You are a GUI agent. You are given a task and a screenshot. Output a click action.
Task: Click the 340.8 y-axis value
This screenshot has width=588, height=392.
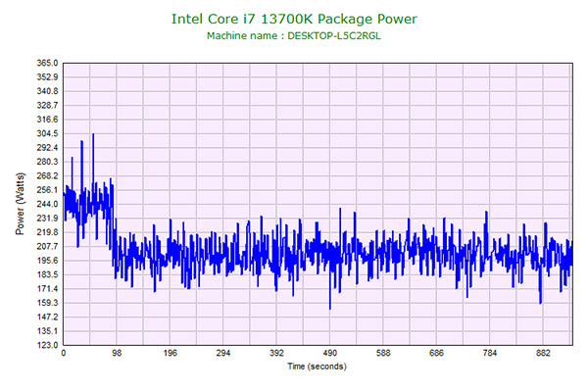coord(47,91)
